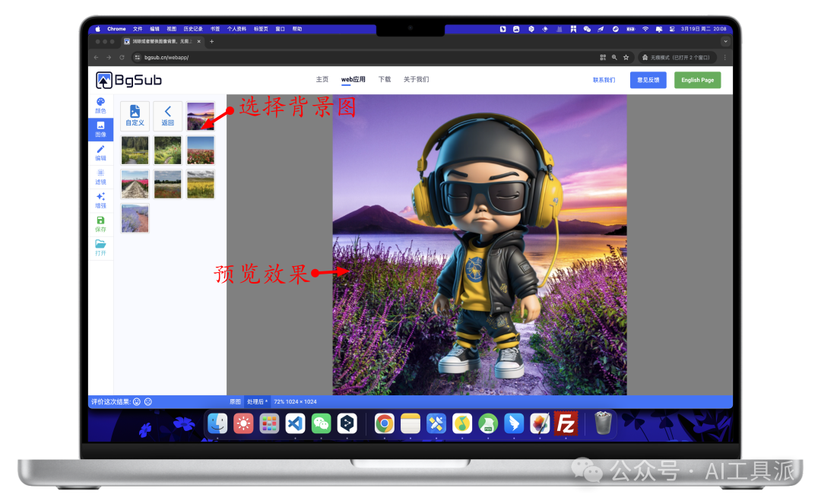Open the 滤镜 (filter) tool

pyautogui.click(x=100, y=177)
